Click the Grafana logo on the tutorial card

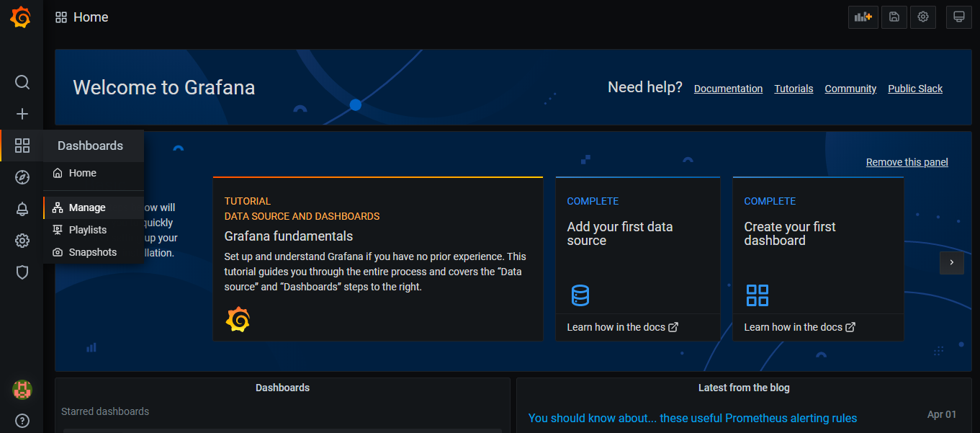click(238, 319)
